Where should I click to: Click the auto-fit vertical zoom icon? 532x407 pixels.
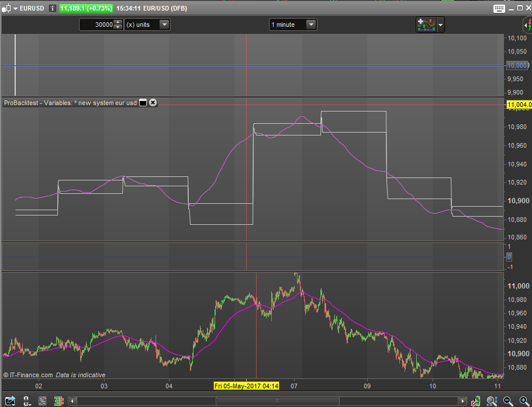tap(492, 401)
